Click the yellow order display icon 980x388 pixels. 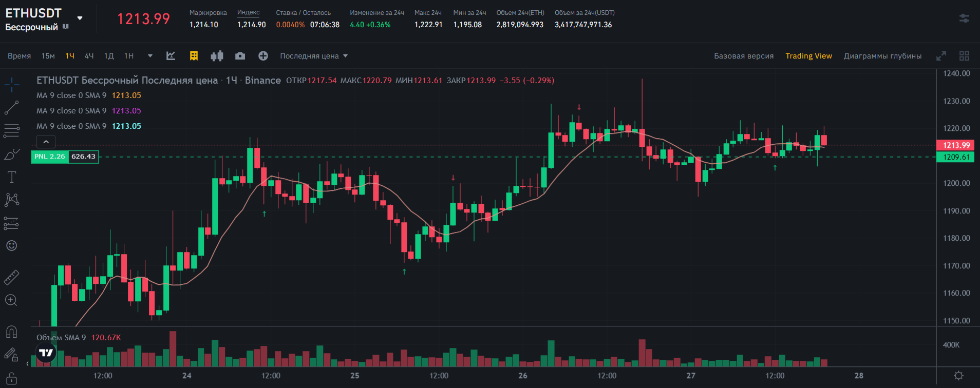click(x=194, y=56)
